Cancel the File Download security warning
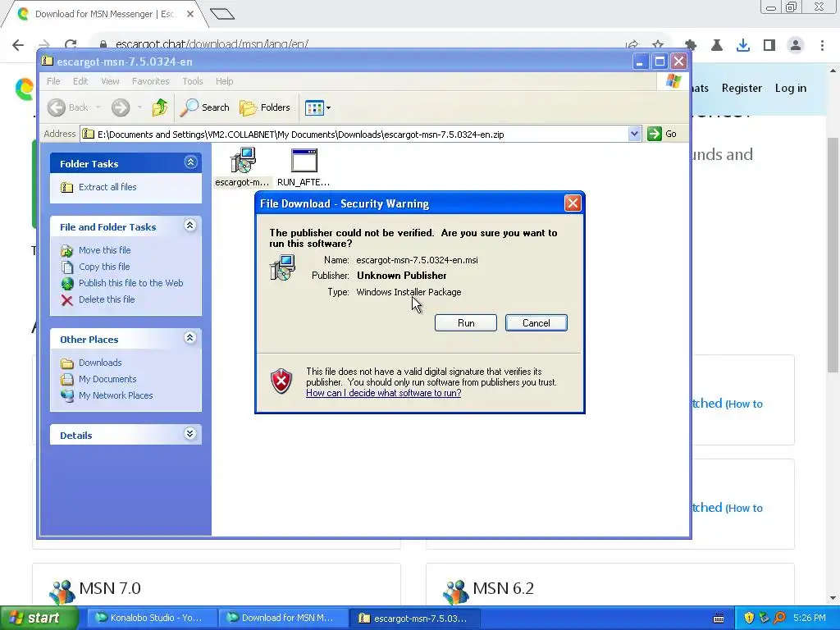The width and height of the screenshot is (840, 630). tap(536, 323)
